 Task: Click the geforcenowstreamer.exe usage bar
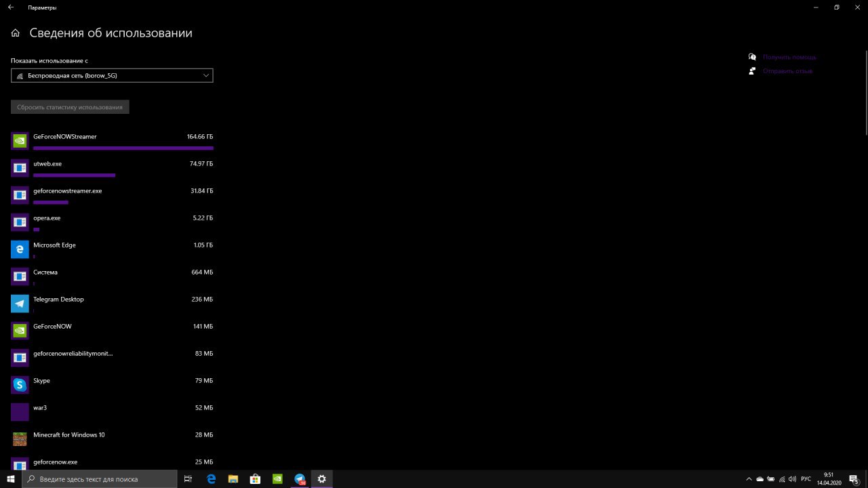click(x=51, y=202)
